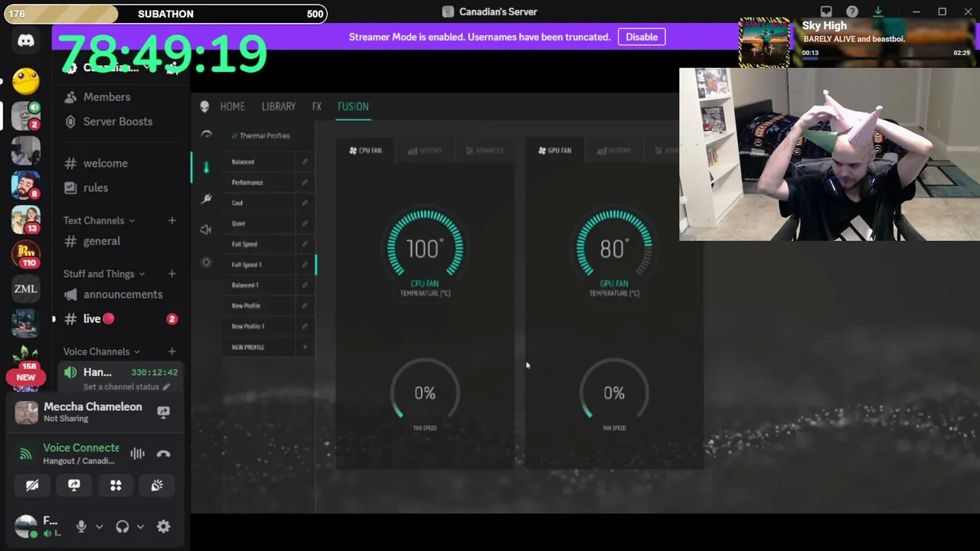Collapse the Text Channels category
This screenshot has width=980, height=551.
coord(99,220)
